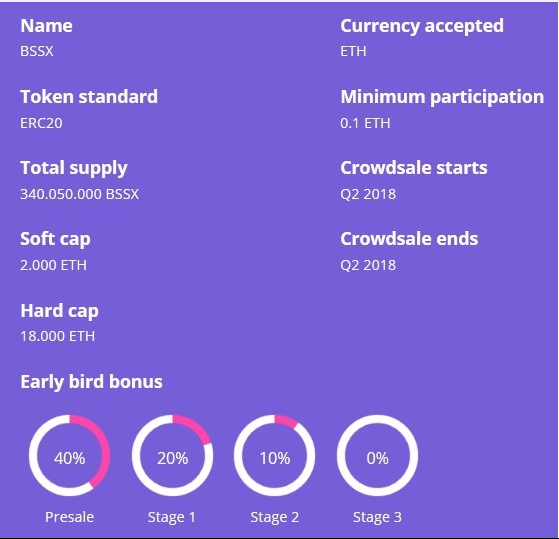Click the Token standard heading
Viewport: 559px width, 539px height.
click(x=89, y=97)
